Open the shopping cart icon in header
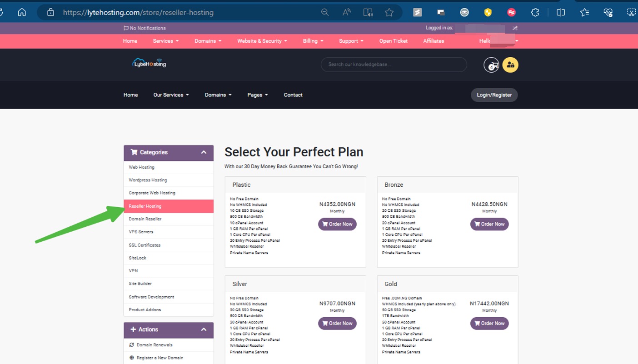638x364 pixels. [x=492, y=65]
